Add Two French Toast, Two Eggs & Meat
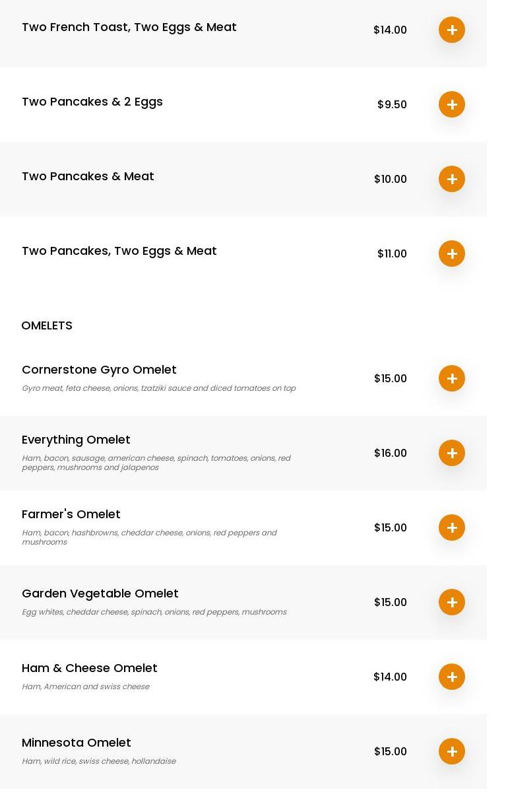 (452, 30)
